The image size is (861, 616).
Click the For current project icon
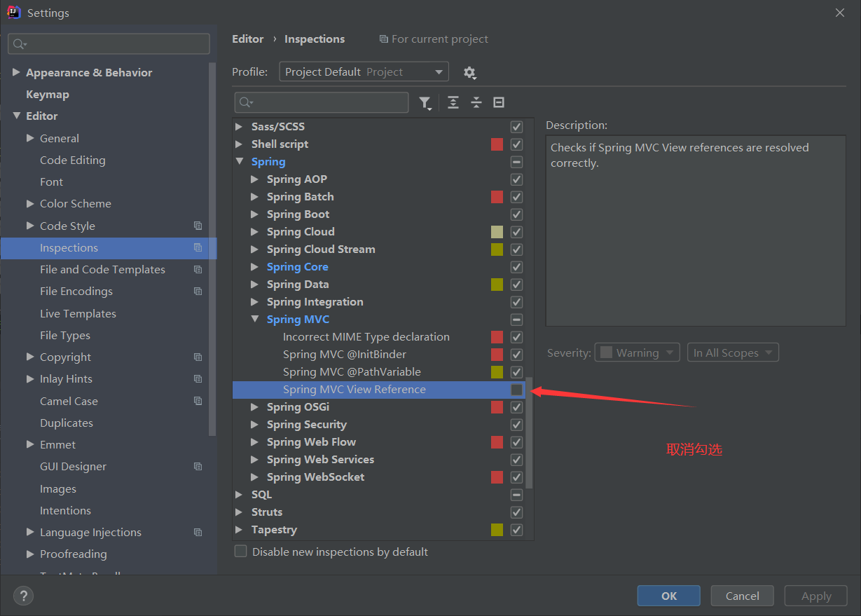click(x=383, y=39)
